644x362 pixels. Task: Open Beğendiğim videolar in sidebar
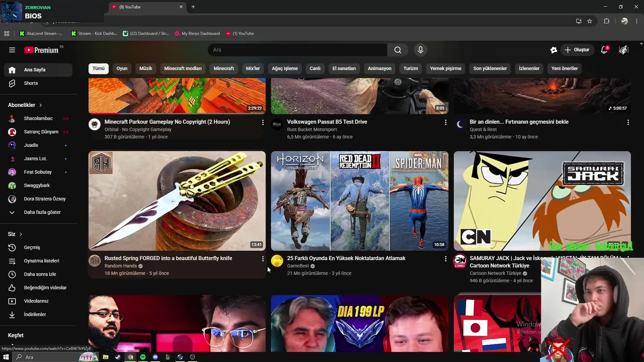38,288
